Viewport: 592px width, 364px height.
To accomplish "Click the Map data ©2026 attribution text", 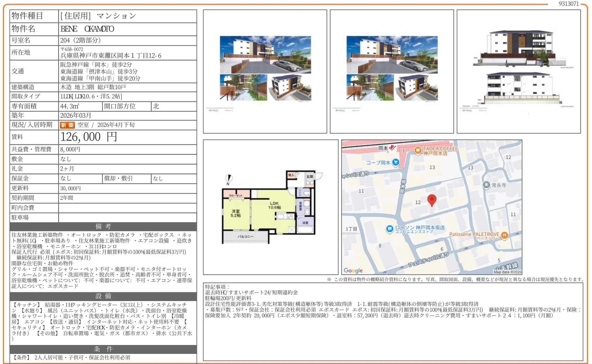I will point(507,272).
